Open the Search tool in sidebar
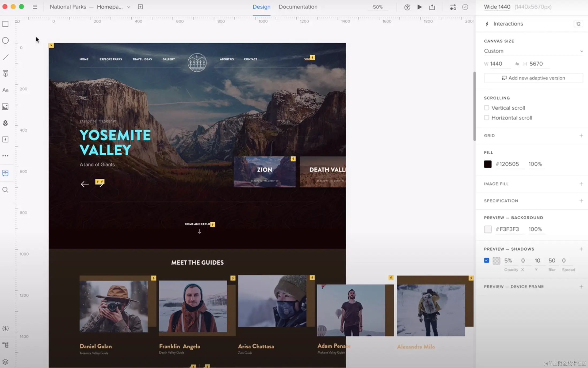 coord(5,190)
